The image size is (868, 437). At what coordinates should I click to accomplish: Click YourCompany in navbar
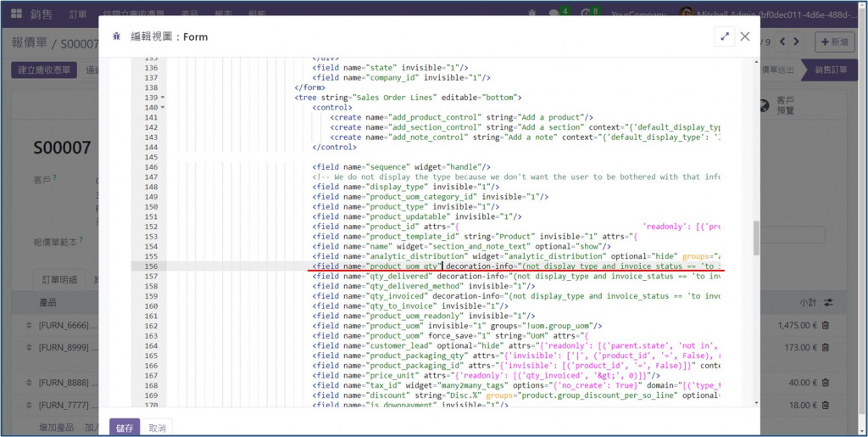click(638, 14)
